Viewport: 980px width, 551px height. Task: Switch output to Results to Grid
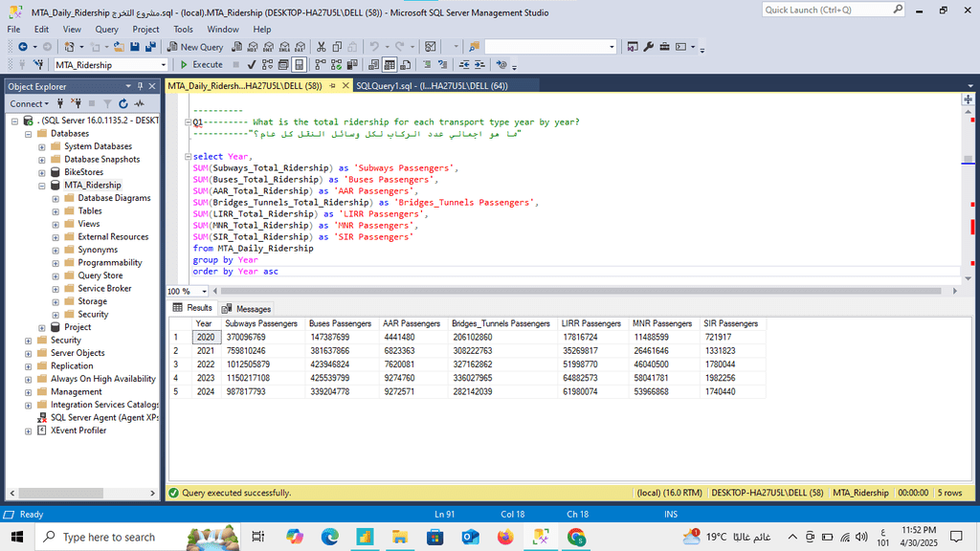[390, 65]
